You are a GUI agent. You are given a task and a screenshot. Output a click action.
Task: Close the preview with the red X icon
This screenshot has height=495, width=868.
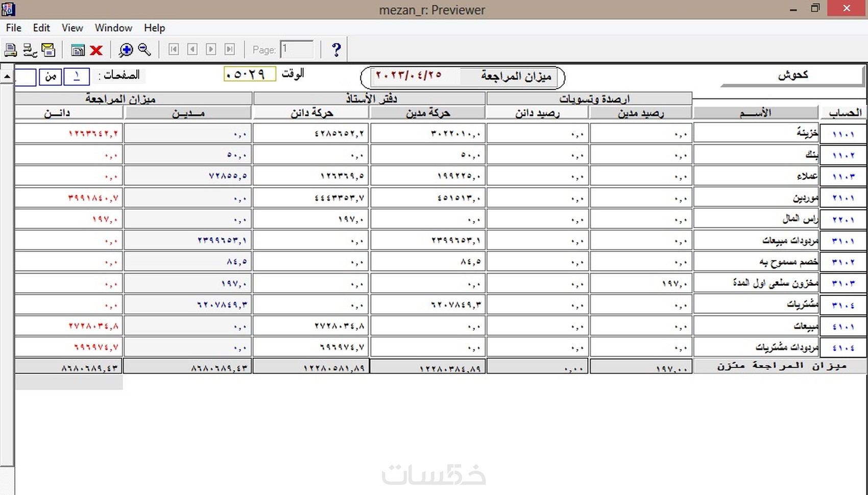tap(96, 50)
